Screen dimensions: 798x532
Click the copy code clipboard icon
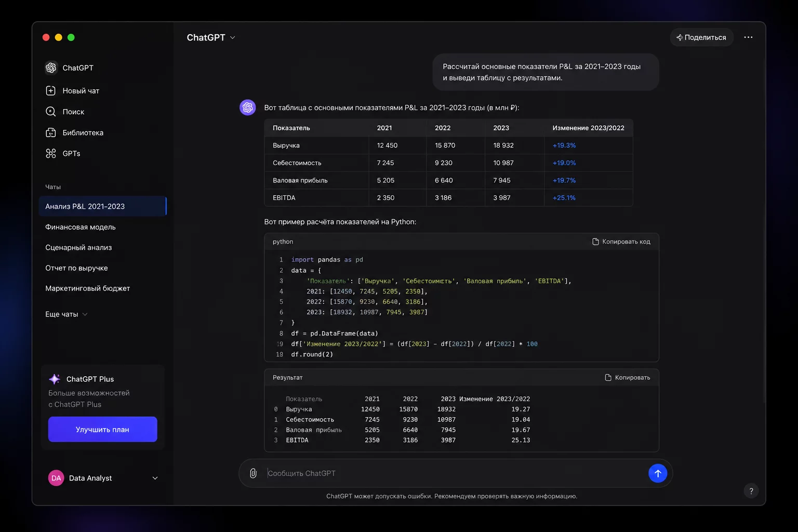click(596, 242)
